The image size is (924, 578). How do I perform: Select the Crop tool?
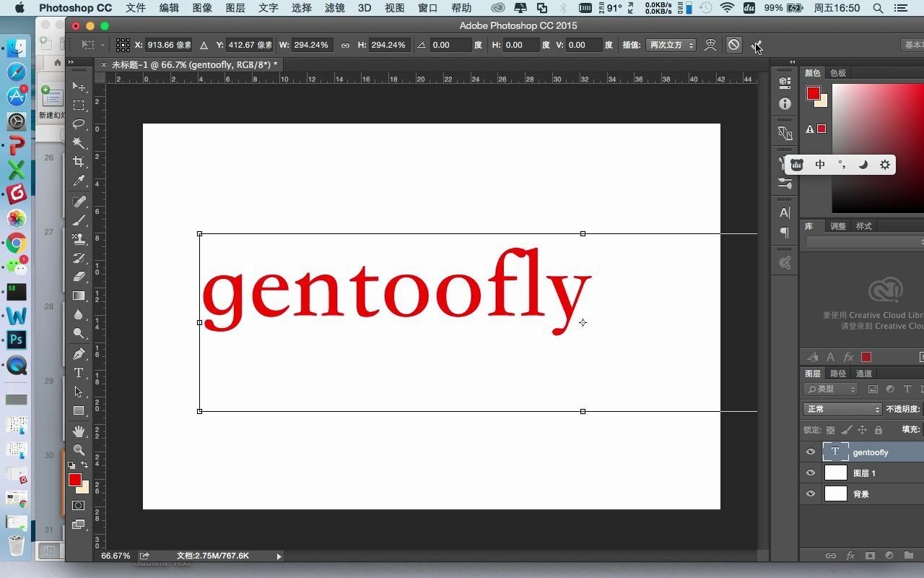pos(79,161)
